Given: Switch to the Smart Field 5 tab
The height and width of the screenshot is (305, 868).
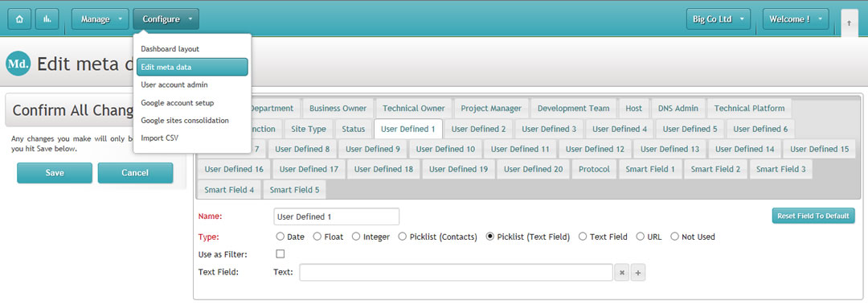Looking at the screenshot, I should [294, 190].
